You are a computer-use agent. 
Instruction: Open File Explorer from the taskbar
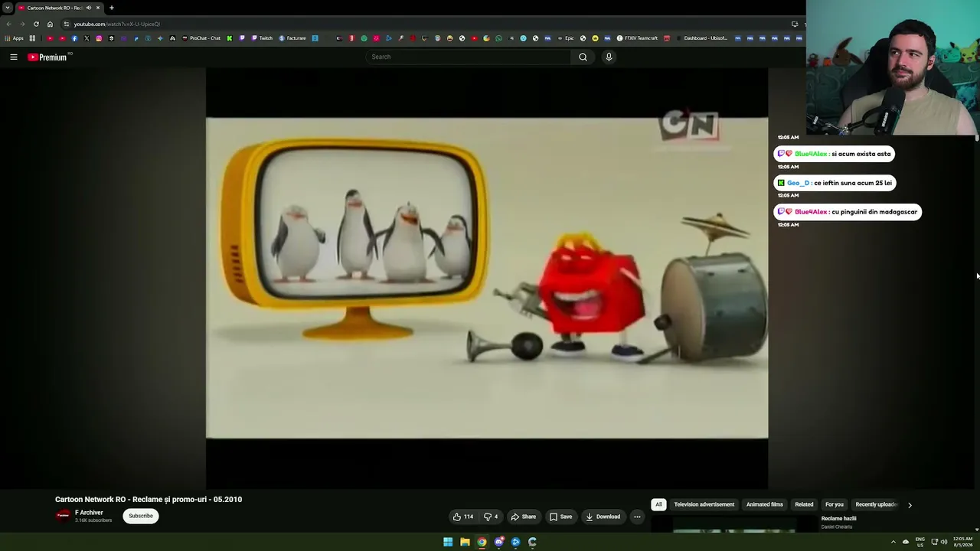tap(465, 542)
